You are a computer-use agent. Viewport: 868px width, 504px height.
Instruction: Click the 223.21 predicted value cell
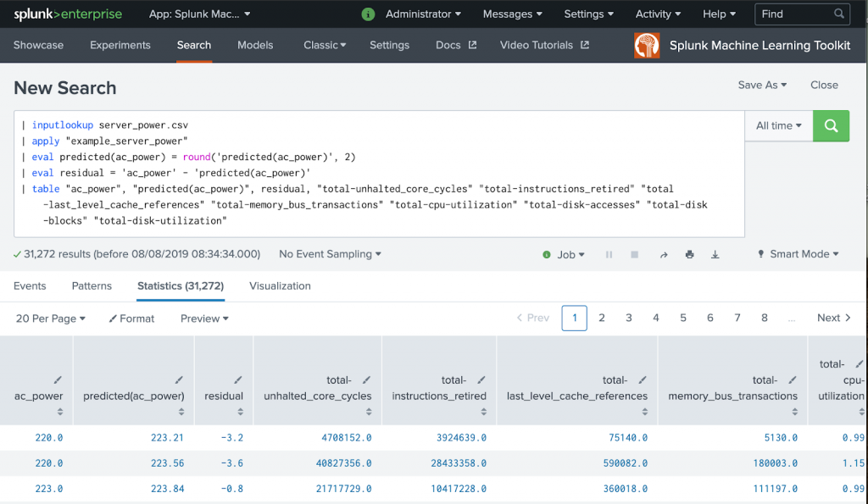(x=167, y=438)
